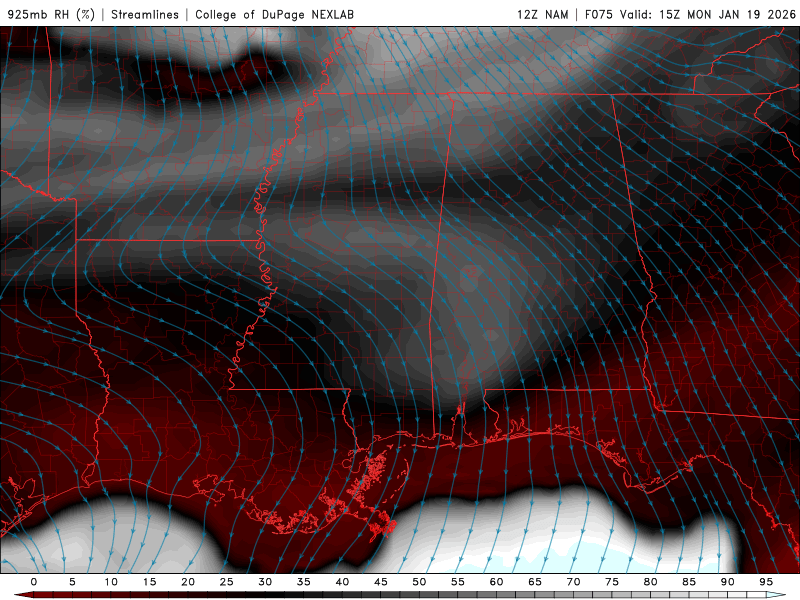The image size is (800, 600).
Task: Click the "30" scale label
Action: tap(265, 582)
